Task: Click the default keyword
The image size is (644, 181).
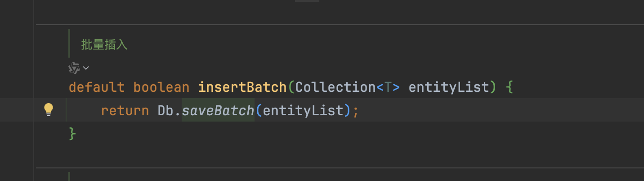Action: (97, 86)
